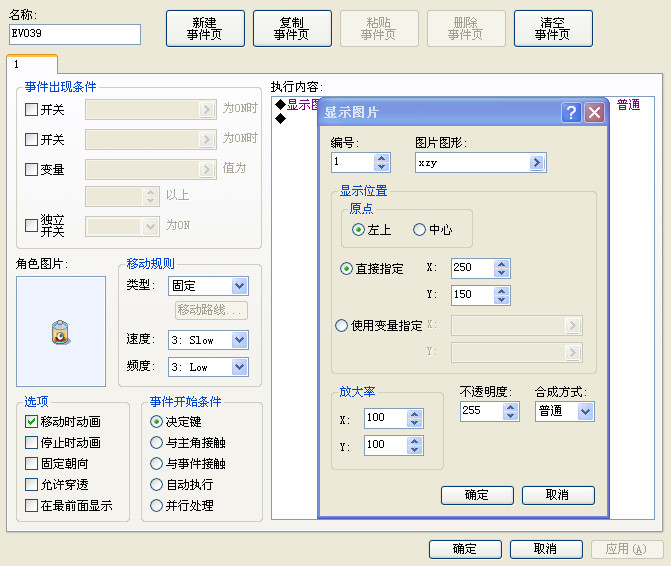Check the 固定朝向 option

(x=31, y=463)
